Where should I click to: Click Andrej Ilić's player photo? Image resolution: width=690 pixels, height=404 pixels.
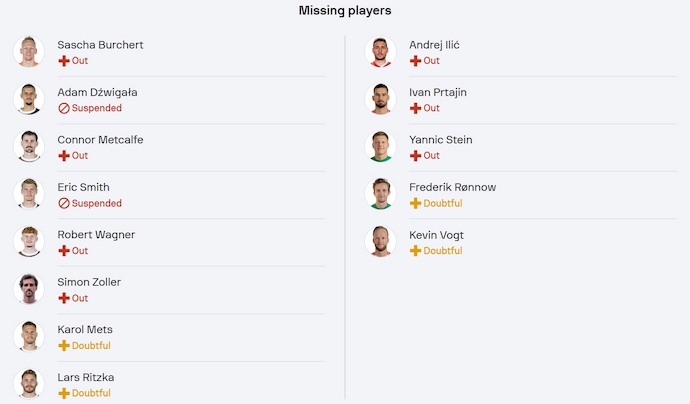380,52
